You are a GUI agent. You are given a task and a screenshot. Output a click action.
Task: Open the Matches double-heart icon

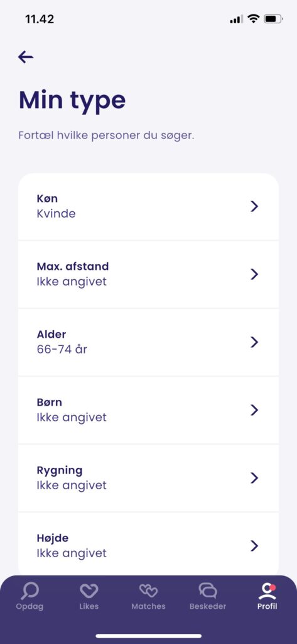[x=148, y=591]
